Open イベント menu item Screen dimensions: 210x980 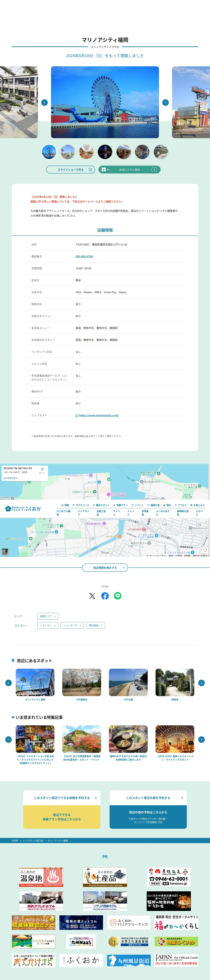138,505
